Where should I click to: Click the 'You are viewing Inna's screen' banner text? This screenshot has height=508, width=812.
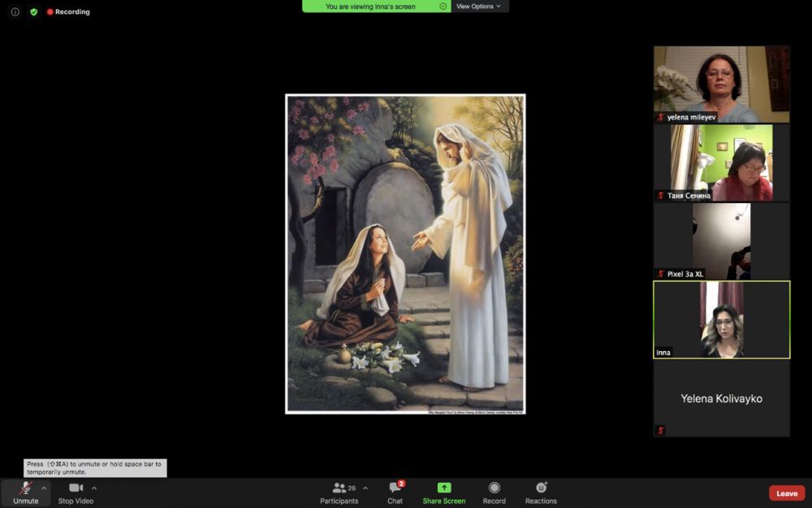pyautogui.click(x=370, y=7)
